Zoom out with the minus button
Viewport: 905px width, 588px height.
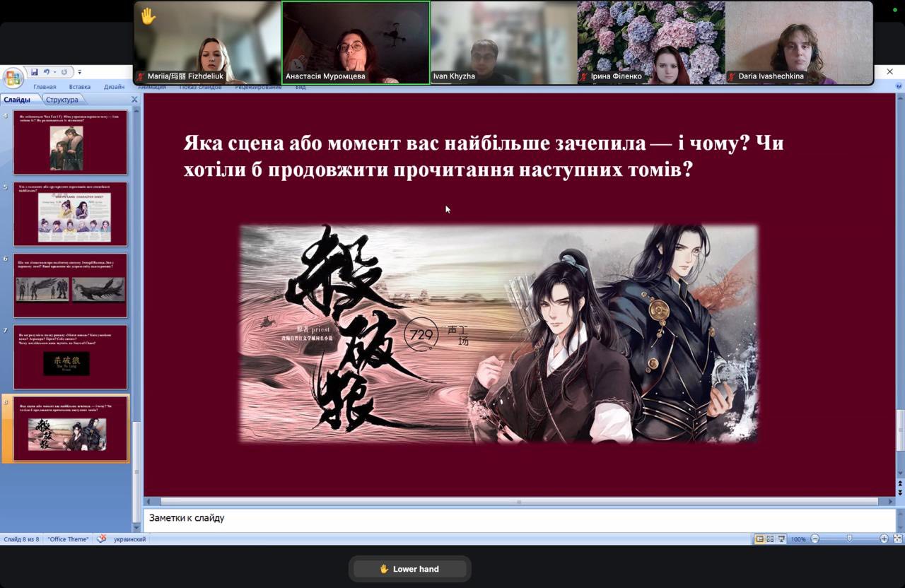[814, 539]
